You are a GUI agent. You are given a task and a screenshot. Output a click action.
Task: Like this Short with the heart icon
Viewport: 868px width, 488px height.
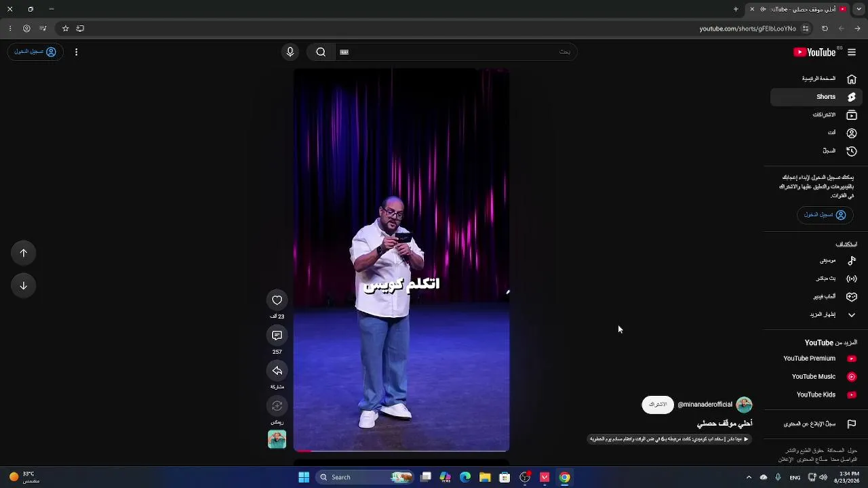click(277, 300)
